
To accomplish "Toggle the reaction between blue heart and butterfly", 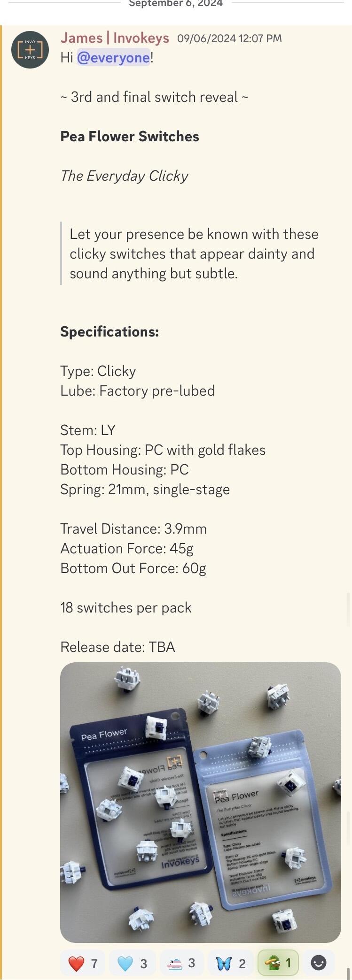I will 181,964.
